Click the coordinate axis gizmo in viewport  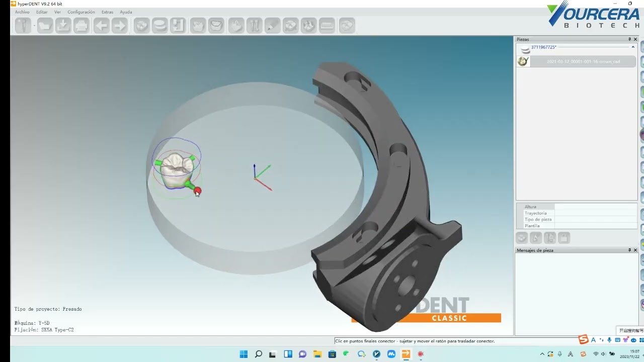262,176
